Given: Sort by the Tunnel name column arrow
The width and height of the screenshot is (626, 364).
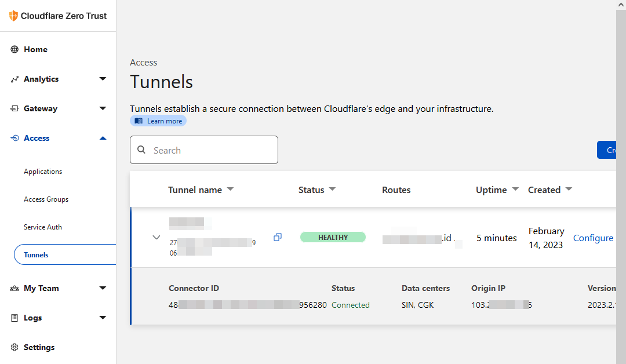Looking at the screenshot, I should (x=230, y=189).
